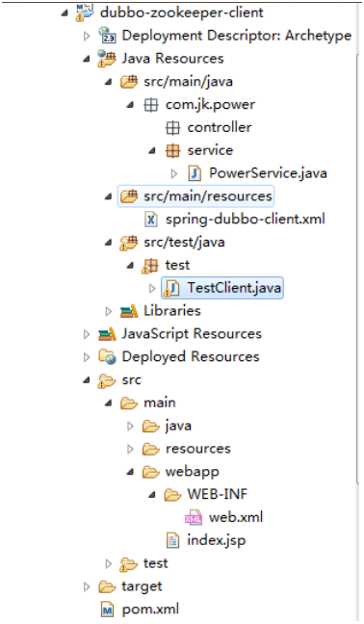Click the src/main/resources folder icon
This screenshot has height=624, width=364.
[129, 195]
